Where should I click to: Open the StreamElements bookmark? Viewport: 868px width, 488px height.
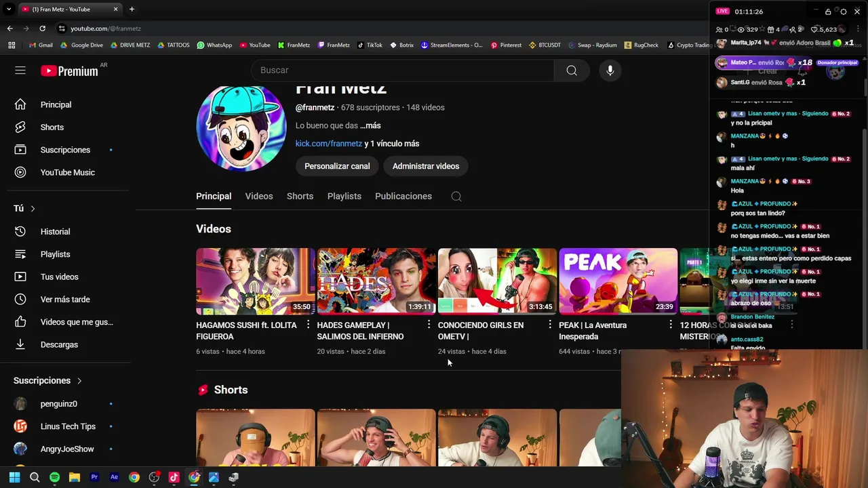[x=452, y=45]
